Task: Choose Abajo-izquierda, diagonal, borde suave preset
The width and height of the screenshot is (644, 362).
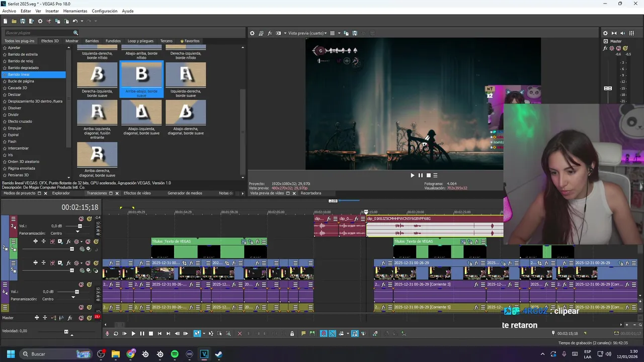Action: coord(141,112)
